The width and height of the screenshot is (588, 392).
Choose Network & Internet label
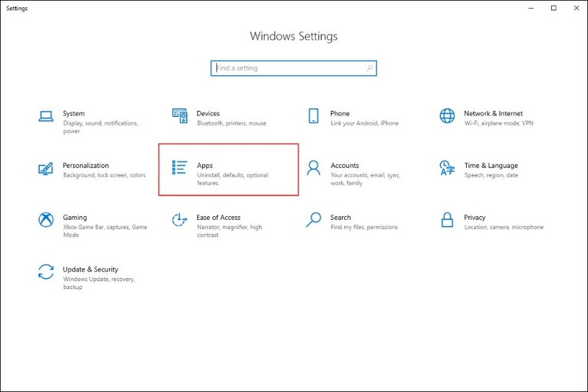(x=493, y=114)
